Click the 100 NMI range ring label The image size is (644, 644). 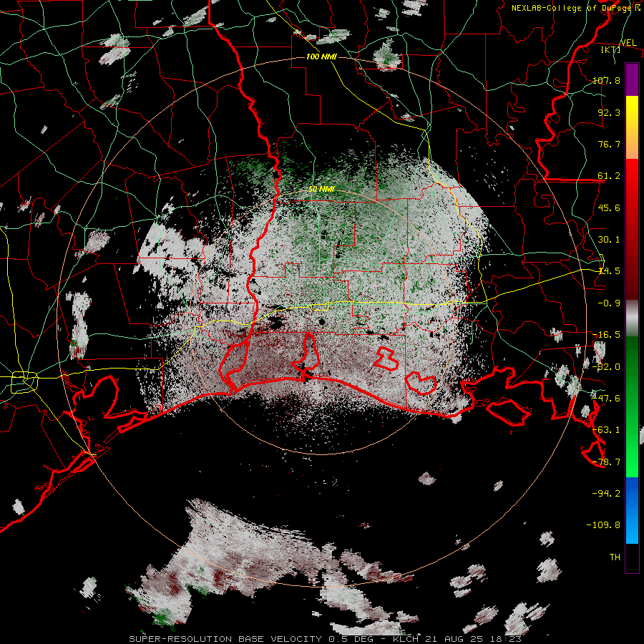[321, 57]
